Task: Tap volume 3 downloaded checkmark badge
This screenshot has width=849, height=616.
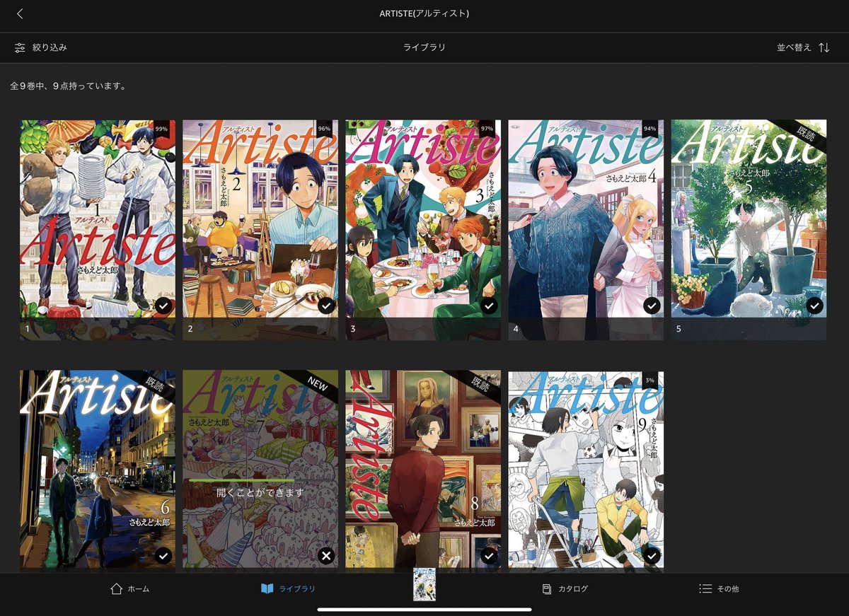Action: pos(489,306)
